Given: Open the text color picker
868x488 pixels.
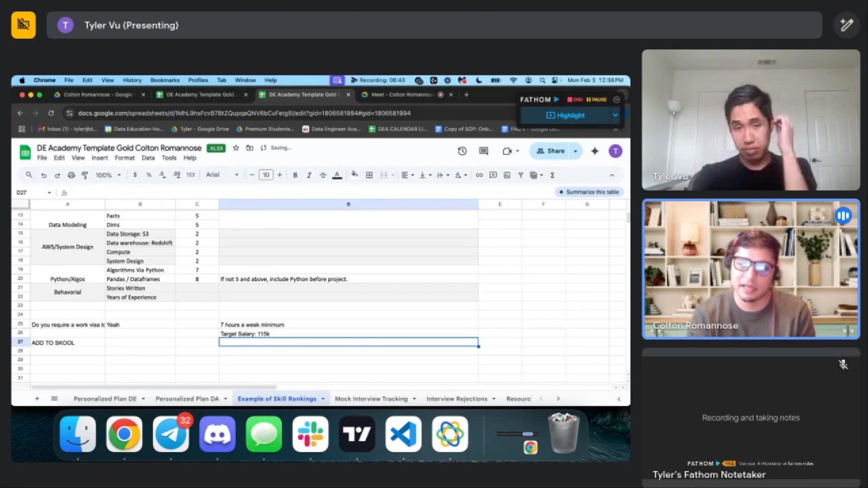Looking at the screenshot, I should [337, 175].
